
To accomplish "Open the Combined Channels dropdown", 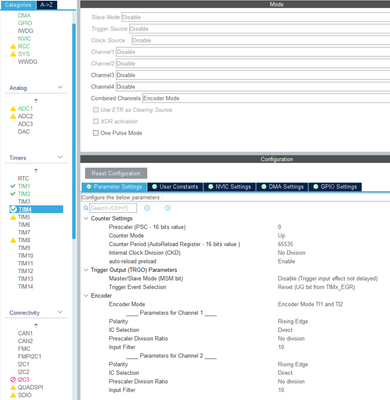I will (x=266, y=98).
